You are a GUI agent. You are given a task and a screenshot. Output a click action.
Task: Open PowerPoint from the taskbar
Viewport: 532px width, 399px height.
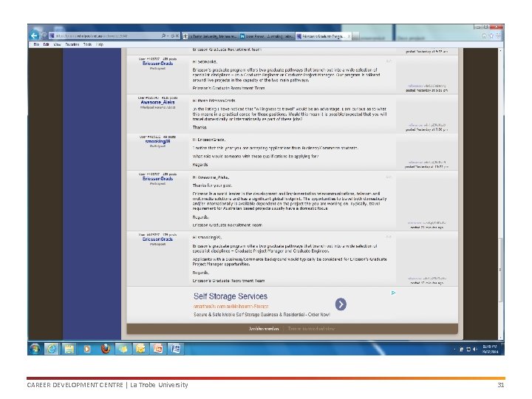click(x=158, y=349)
